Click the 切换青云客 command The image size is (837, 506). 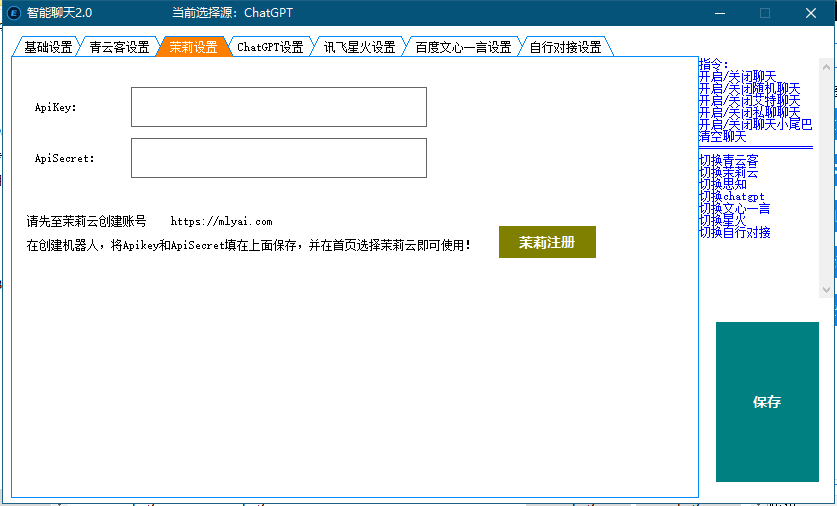tap(728, 160)
